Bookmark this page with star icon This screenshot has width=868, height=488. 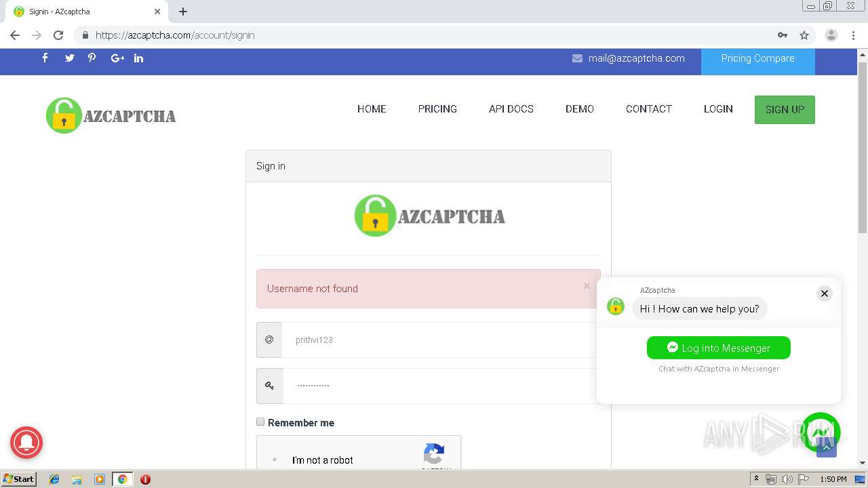(x=804, y=35)
